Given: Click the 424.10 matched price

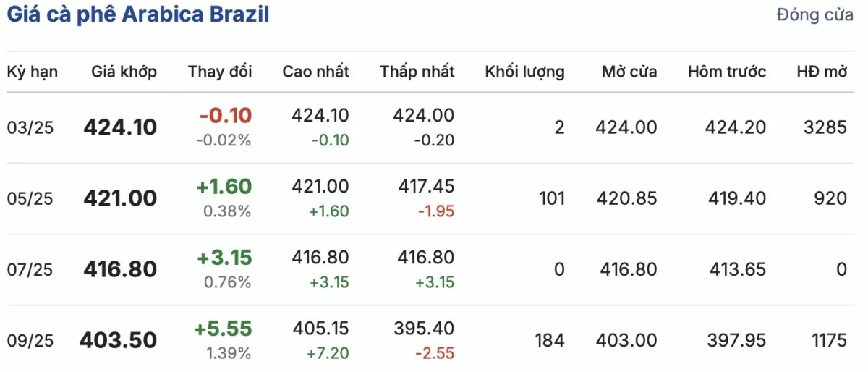Looking at the screenshot, I should 120,127.
